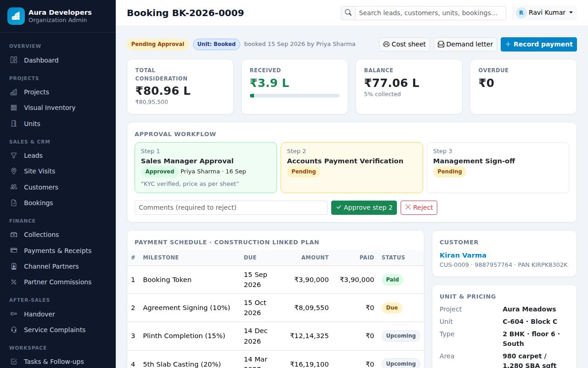
Task: Click the Aura Meadows project value
Action: click(529, 309)
